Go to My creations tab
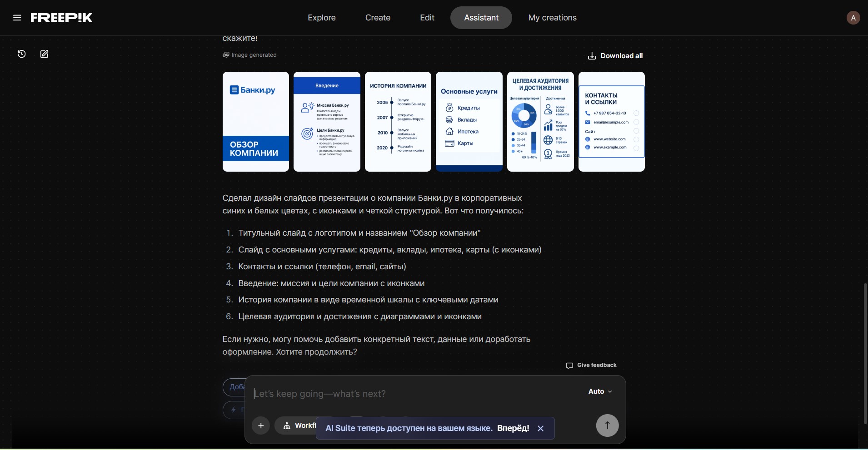This screenshot has width=868, height=450. click(x=552, y=18)
